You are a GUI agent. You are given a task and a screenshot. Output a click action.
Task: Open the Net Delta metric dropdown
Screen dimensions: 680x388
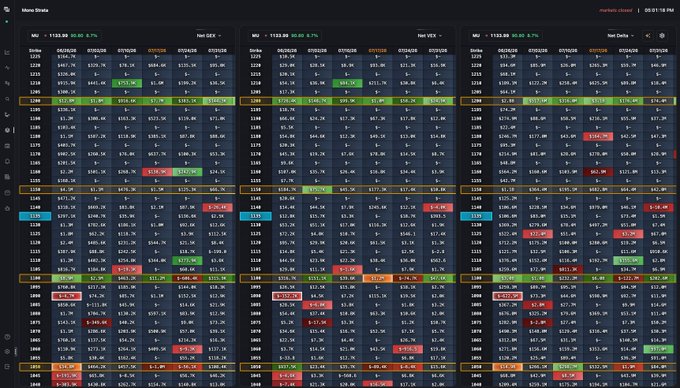click(621, 36)
